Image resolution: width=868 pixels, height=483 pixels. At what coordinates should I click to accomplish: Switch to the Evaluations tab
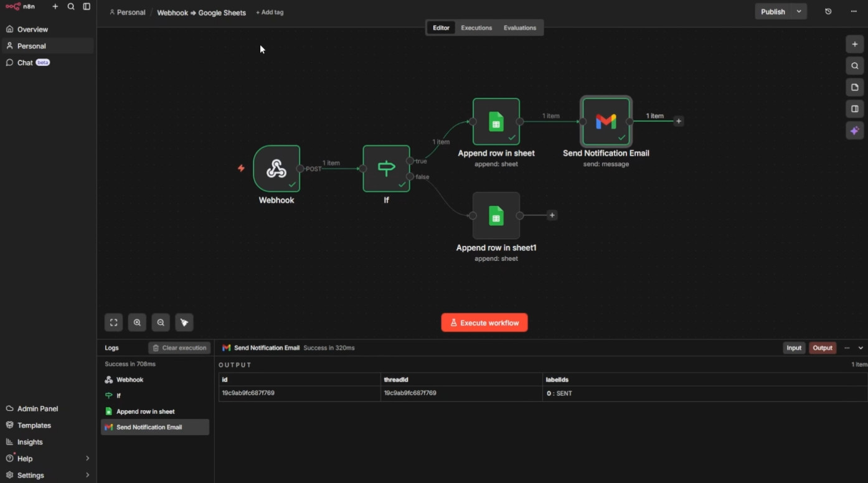tap(519, 28)
